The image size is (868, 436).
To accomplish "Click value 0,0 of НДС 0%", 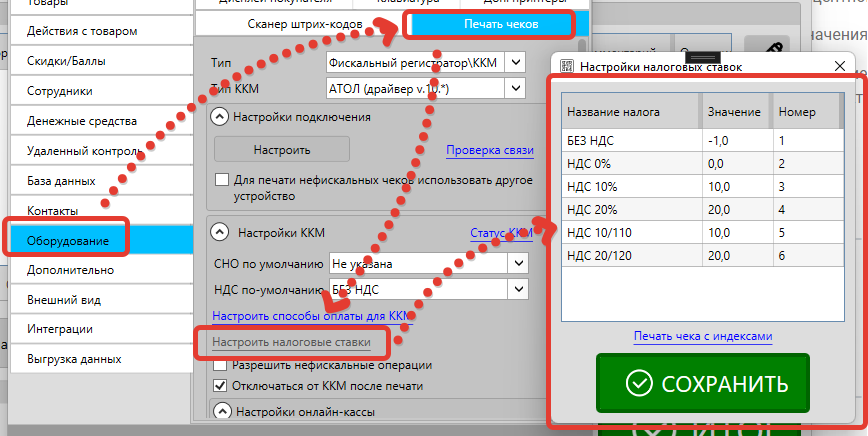I will click(738, 164).
